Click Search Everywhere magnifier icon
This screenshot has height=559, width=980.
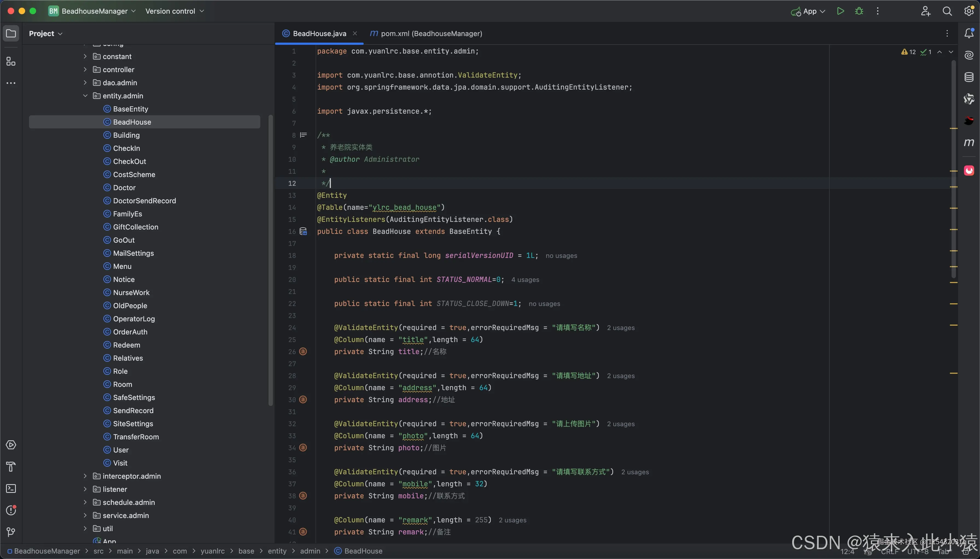pos(947,11)
